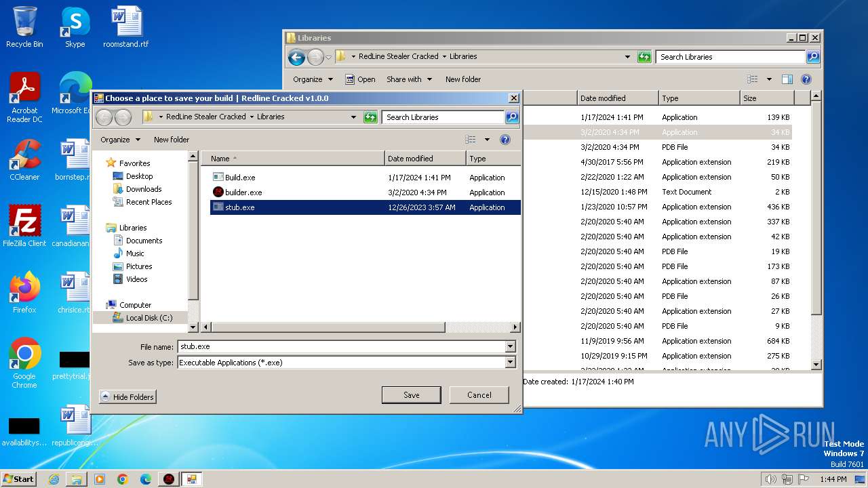Screen dimensions: 868x488
Task: Open FileZilla Client shortcut
Action: point(24,226)
